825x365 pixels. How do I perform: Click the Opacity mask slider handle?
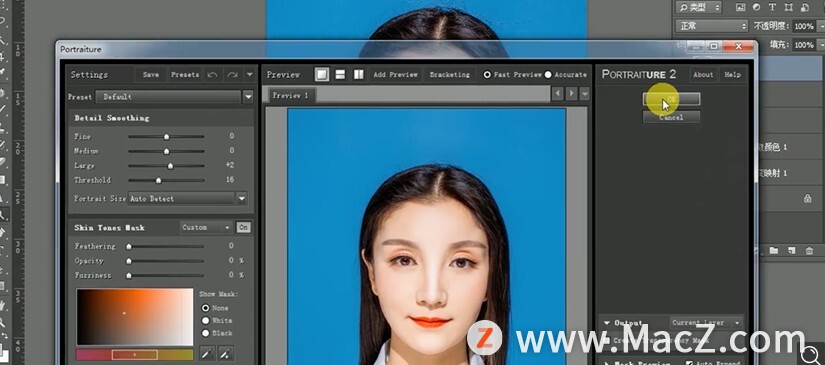click(x=129, y=261)
